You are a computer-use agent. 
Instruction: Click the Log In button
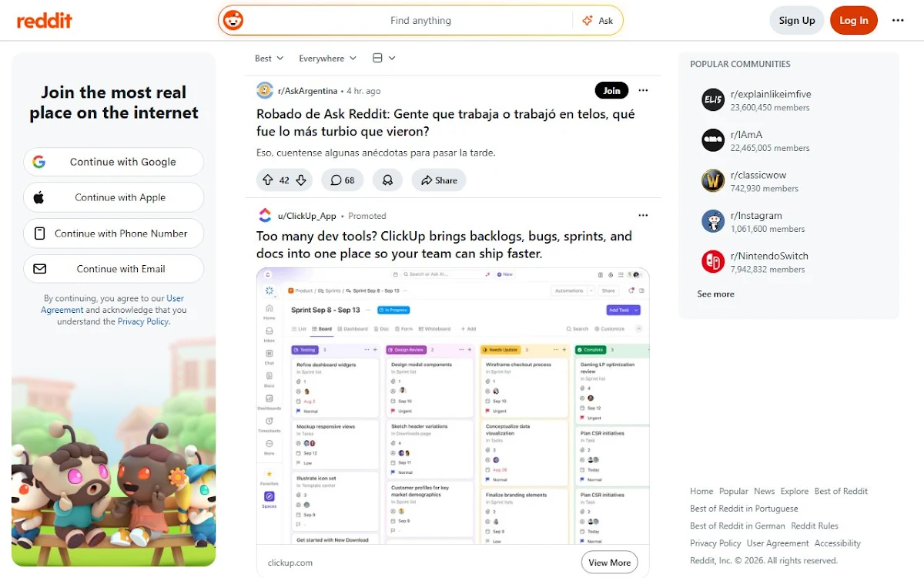coord(854,21)
